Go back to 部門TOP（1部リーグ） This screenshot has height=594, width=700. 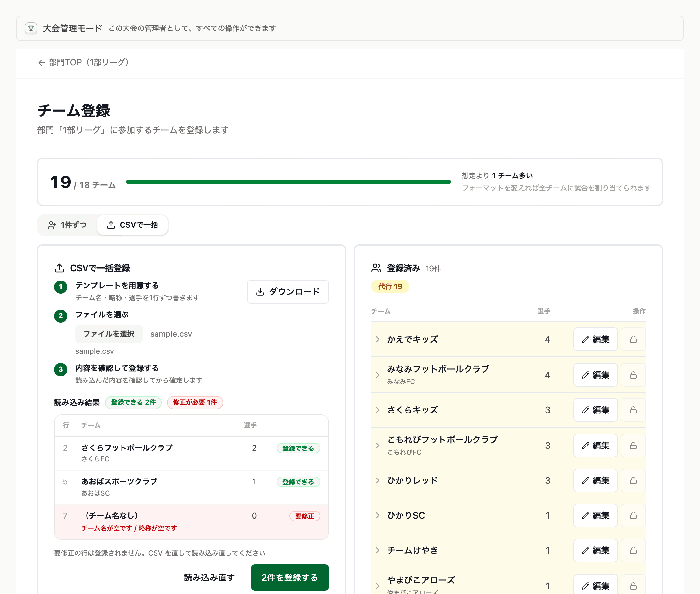coord(84,62)
